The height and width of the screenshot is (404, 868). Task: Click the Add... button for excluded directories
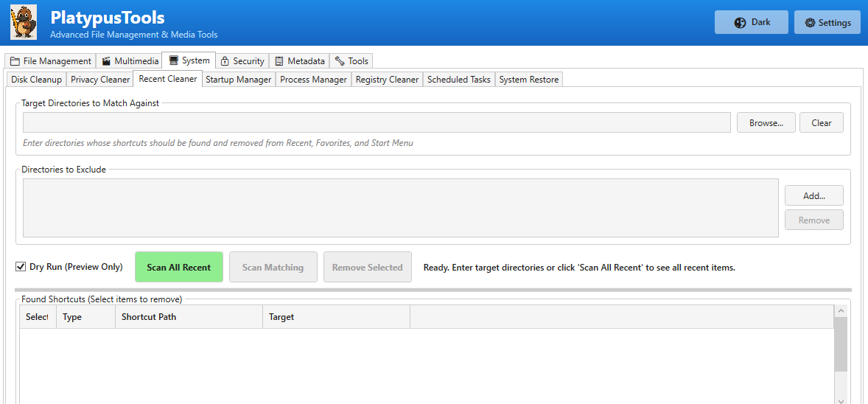point(813,196)
